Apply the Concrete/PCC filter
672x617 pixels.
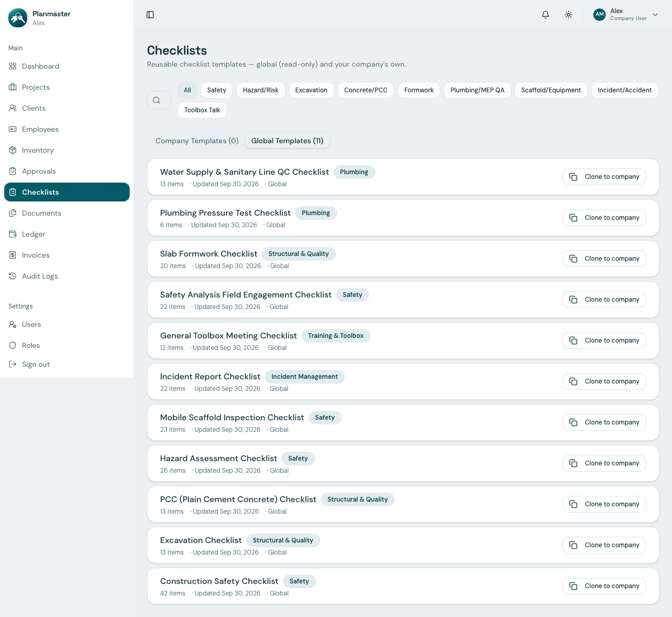366,90
